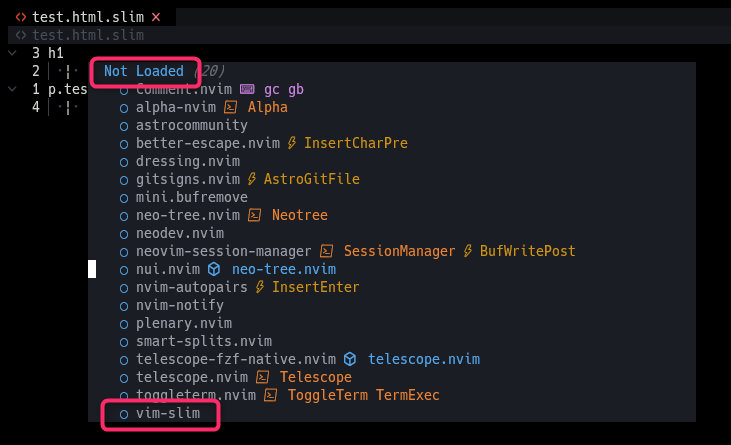Click the AstroGitFile event label
The image size is (731, 445).
coord(312,179)
